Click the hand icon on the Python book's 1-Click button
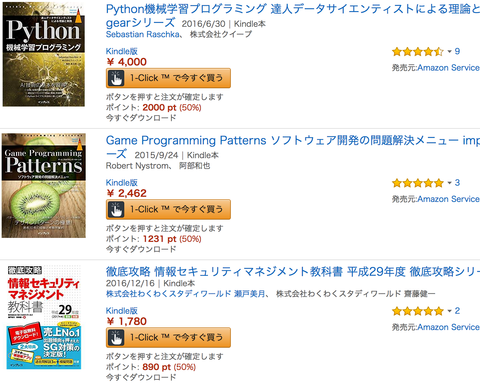The height and width of the screenshot is (383, 480). (x=116, y=78)
